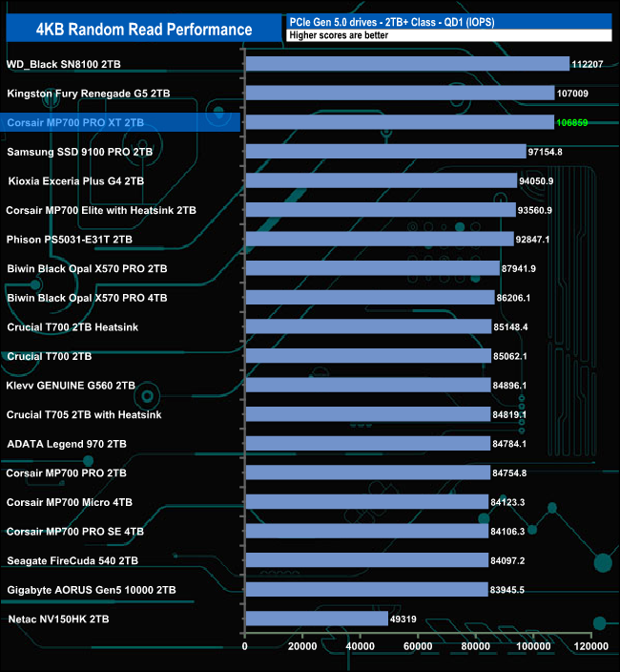The image size is (620, 672).
Task: Select the WD_Black SN8100 2TB label
Action: [x=64, y=64]
